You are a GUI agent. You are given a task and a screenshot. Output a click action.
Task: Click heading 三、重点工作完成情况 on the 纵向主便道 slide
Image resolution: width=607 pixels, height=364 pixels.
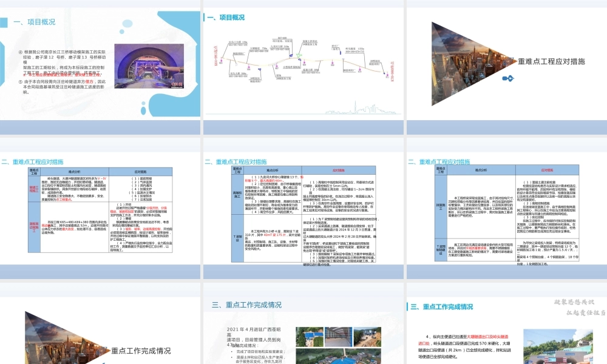click(x=442, y=307)
